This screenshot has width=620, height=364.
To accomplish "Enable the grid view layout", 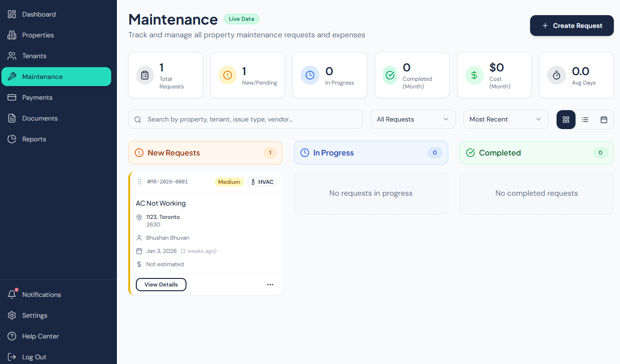I will (566, 119).
